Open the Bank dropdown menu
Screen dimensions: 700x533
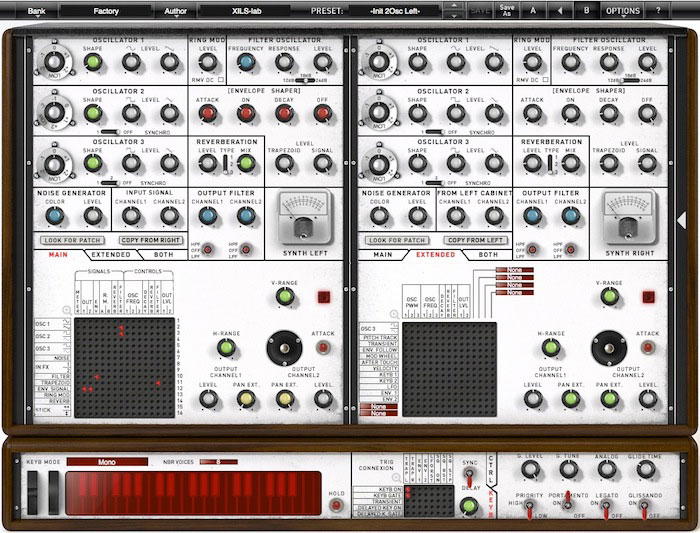tap(37, 11)
